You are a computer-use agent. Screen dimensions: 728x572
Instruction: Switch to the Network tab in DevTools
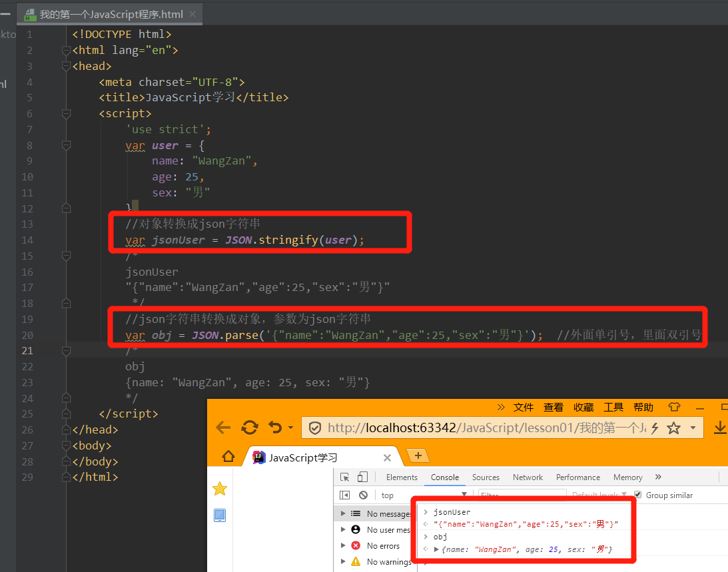[528, 477]
